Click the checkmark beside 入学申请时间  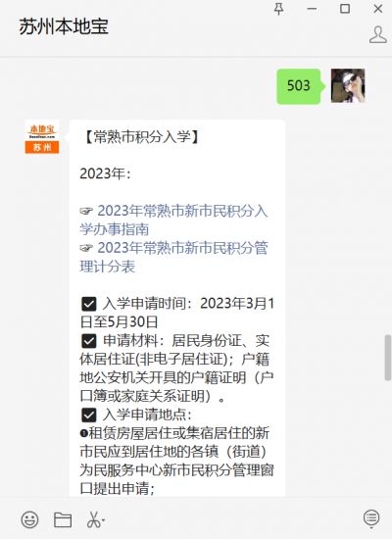coord(89,304)
